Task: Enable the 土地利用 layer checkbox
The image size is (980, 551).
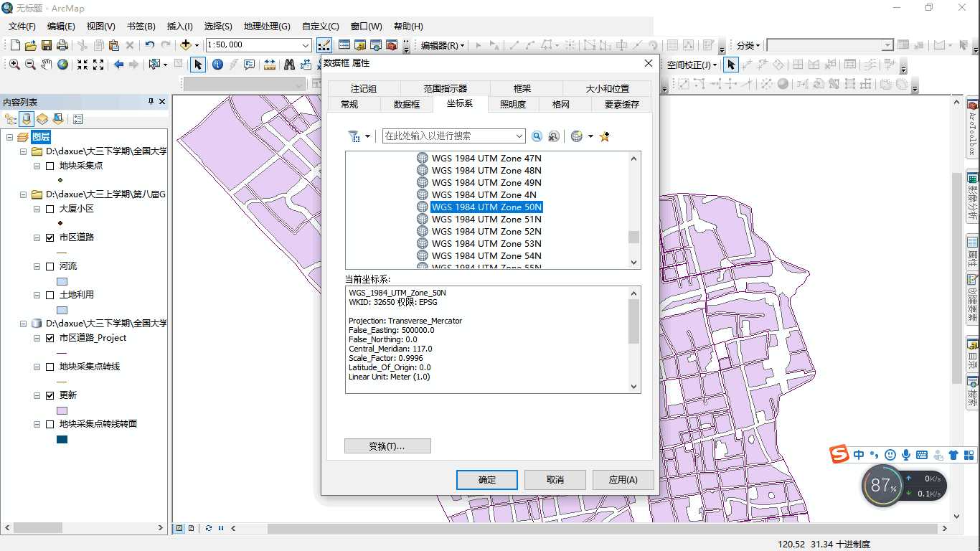Action: (50, 295)
